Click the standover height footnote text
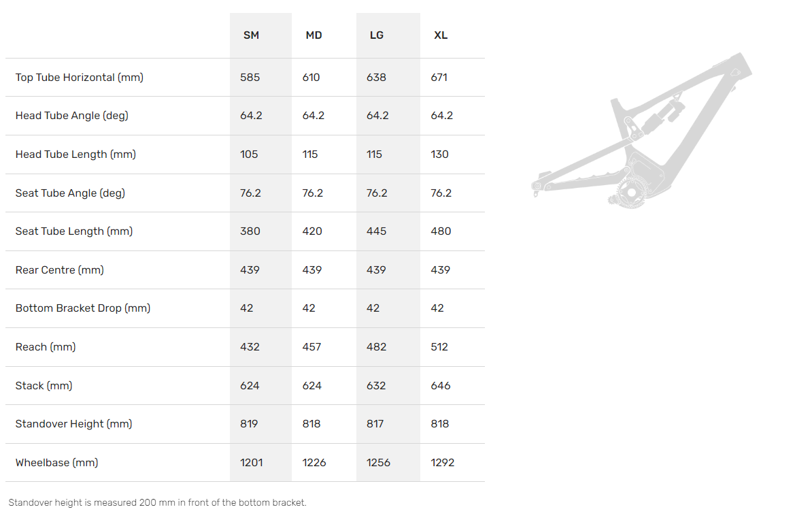 click(158, 503)
